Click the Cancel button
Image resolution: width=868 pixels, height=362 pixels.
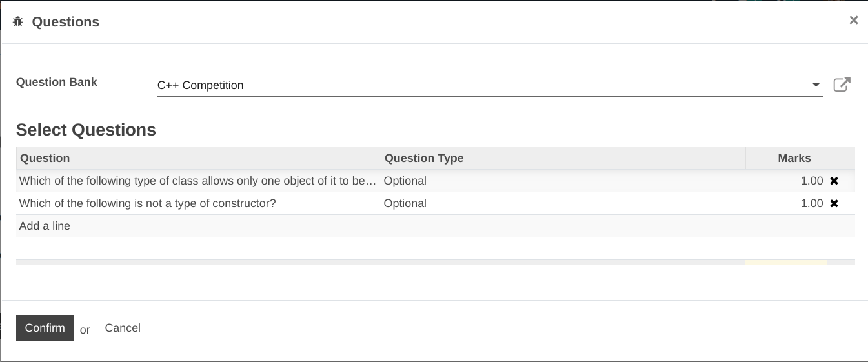click(x=123, y=328)
